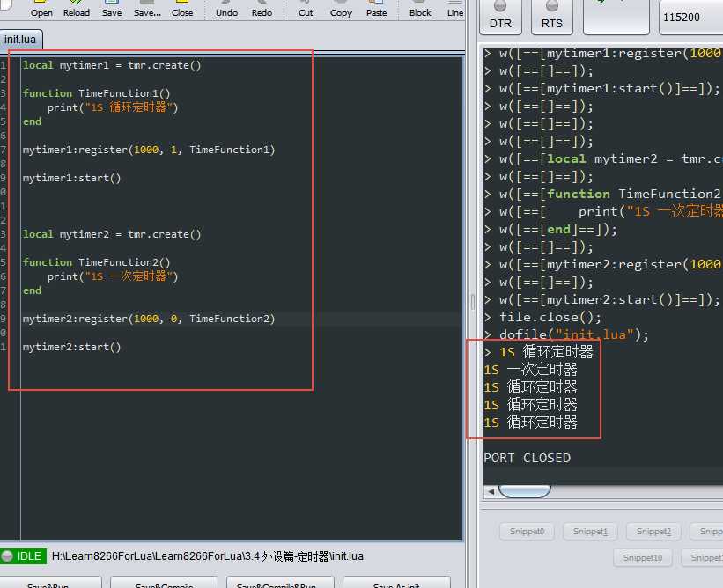Screen dimensions: 723x588
Task: Click 'mytimer2:register(1000, 0, TimeFunction2)'
Action: 149,319
